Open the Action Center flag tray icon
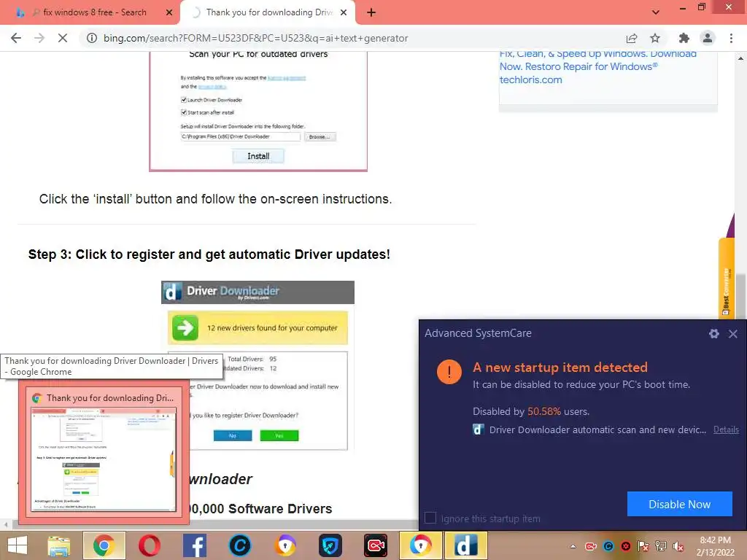747x560 pixels. pos(643,547)
